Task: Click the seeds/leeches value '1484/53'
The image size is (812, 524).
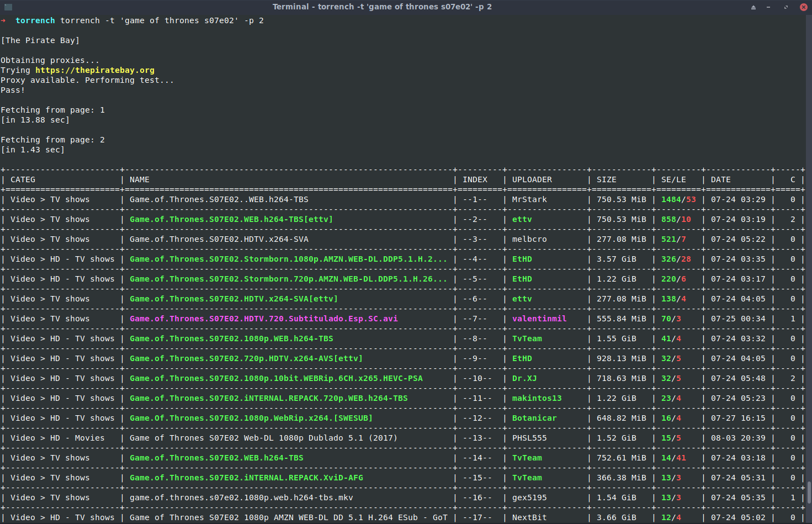Action: click(679, 199)
